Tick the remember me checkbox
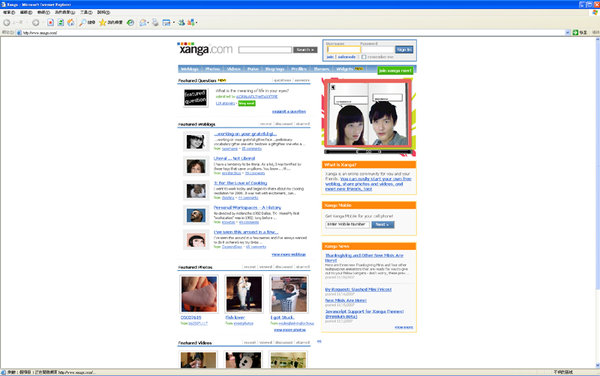 (364, 57)
